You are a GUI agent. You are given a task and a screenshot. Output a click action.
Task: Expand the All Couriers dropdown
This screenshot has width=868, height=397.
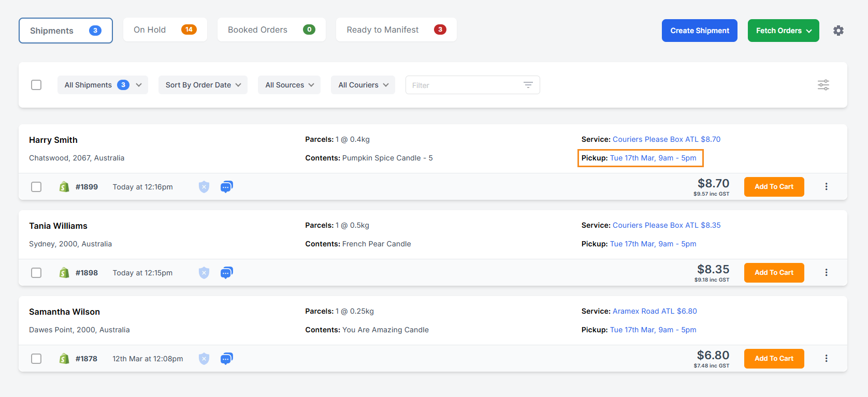pyautogui.click(x=363, y=85)
